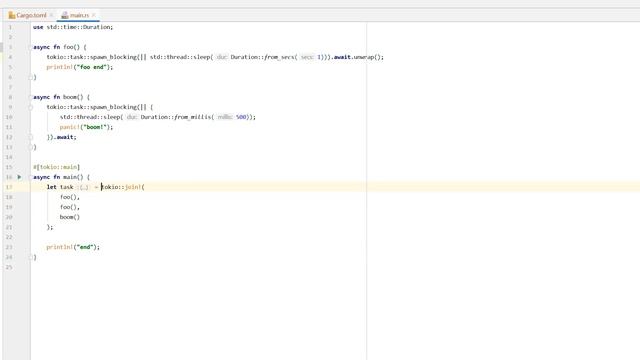Click from_millis on line 10
Image resolution: width=640 pixels, height=360 pixels.
pos(192,117)
